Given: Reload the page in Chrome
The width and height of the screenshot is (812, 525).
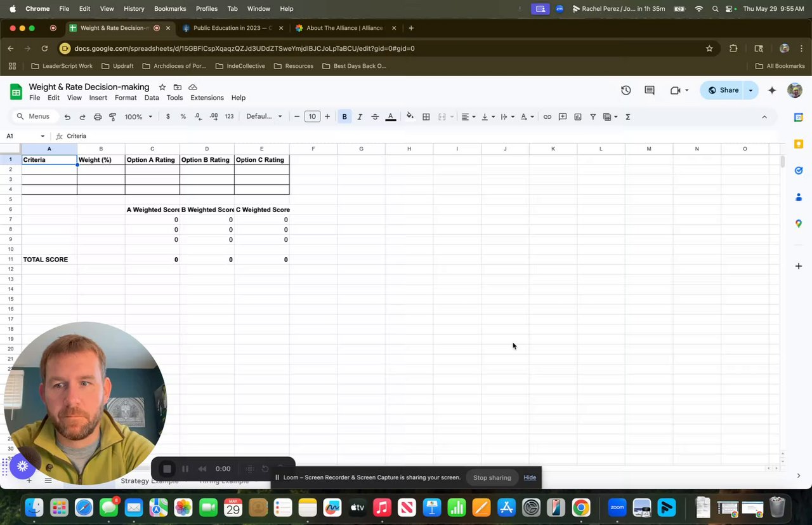Looking at the screenshot, I should click(x=44, y=48).
